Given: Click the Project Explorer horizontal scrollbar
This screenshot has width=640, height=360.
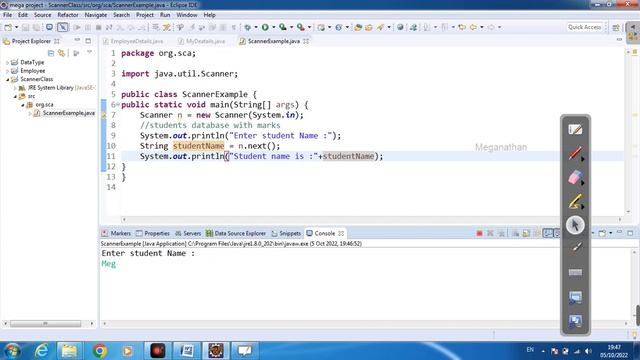Looking at the screenshot, I should point(45,324).
